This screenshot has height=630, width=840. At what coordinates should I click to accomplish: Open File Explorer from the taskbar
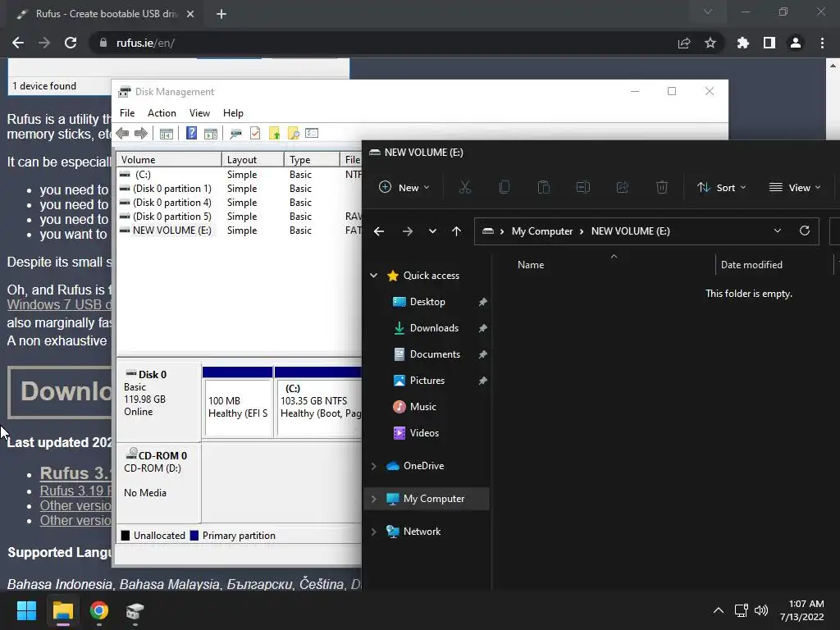(x=62, y=610)
